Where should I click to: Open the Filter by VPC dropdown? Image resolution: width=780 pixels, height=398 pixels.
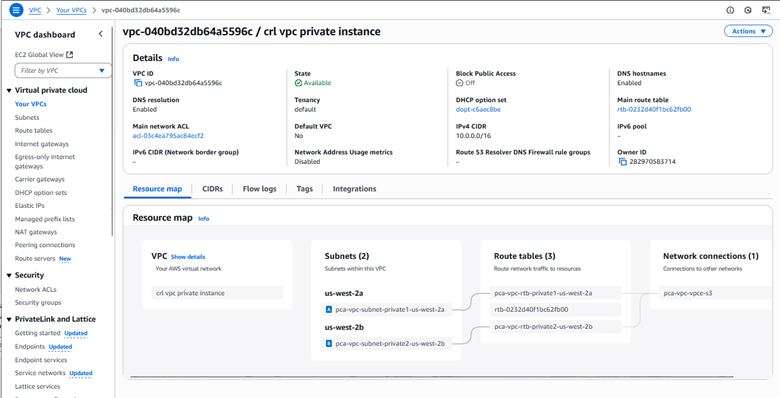pyautogui.click(x=63, y=71)
